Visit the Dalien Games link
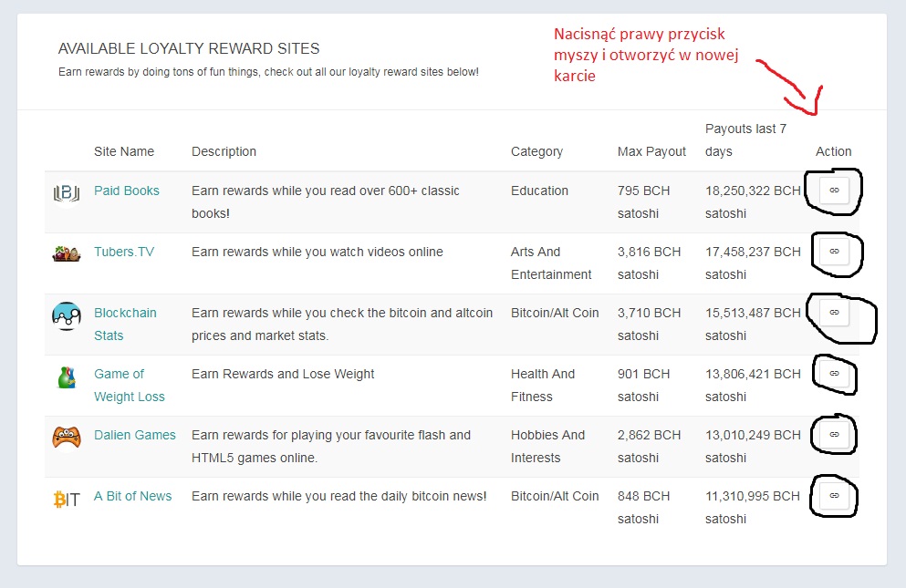The image size is (906, 588). pyautogui.click(x=135, y=435)
